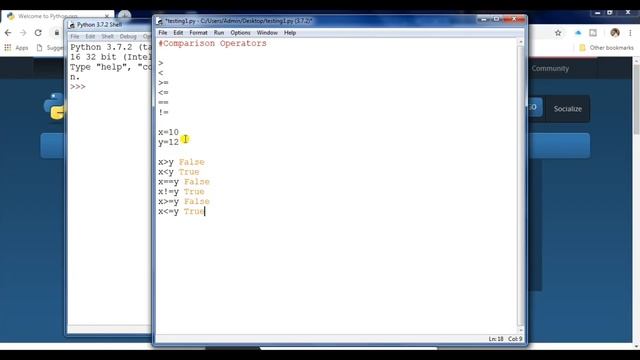Image resolution: width=640 pixels, height=360 pixels.
Task: Go back in Chrome browser
Action: tap(8, 33)
